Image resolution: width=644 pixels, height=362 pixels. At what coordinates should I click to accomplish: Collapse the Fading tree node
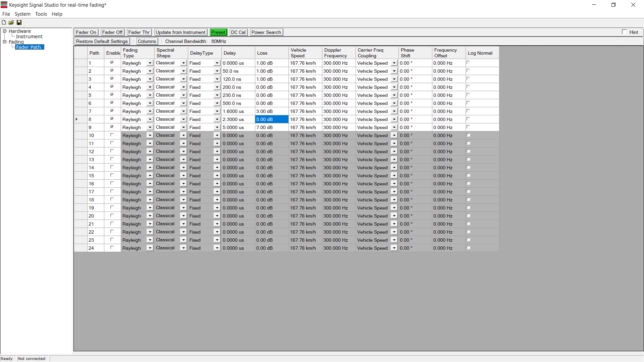(x=5, y=42)
